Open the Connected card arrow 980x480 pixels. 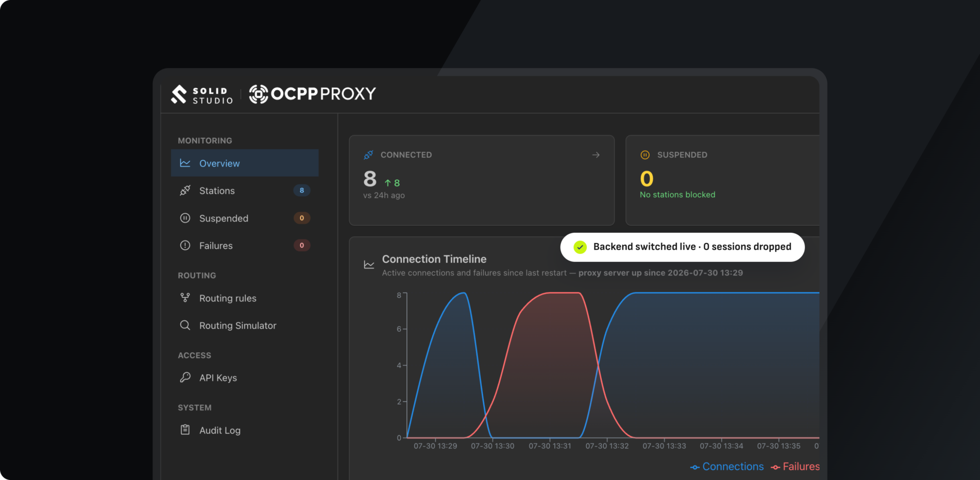(596, 155)
